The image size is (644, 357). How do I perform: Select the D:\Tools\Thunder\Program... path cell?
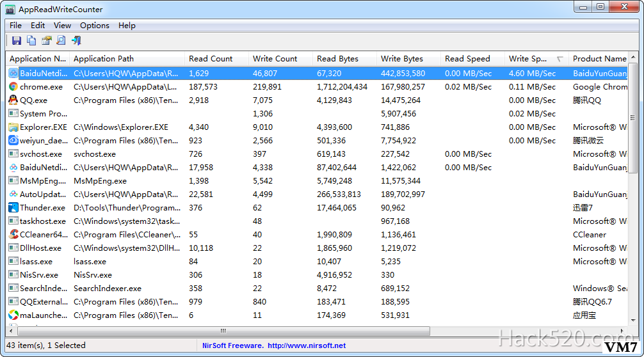click(127, 208)
